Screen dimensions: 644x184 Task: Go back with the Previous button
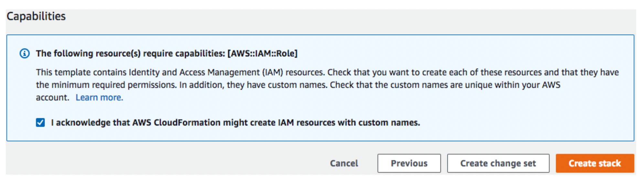409,163
